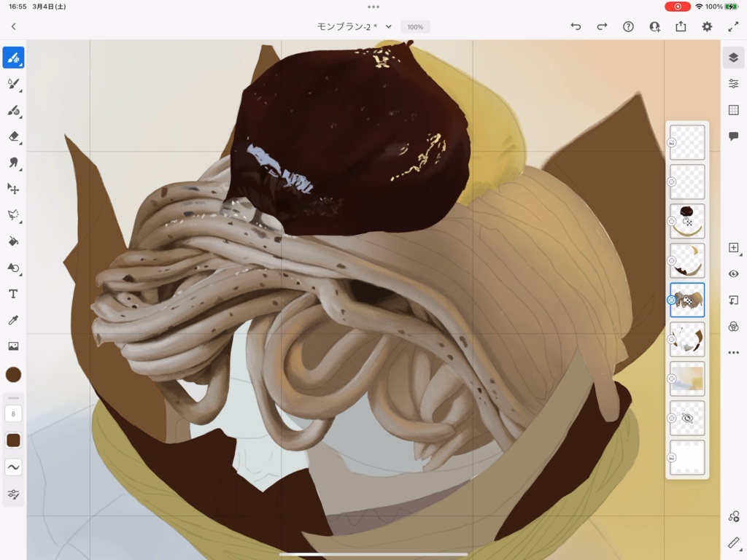Select the layer with yellow crescent thumbnail
Image resolution: width=747 pixels, height=560 pixels.
[687, 260]
